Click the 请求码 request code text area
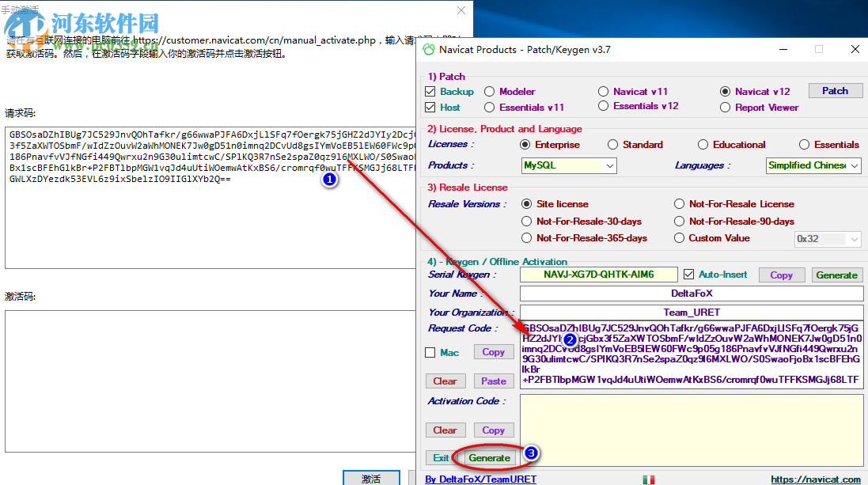This screenshot has width=868, height=485. [210, 198]
